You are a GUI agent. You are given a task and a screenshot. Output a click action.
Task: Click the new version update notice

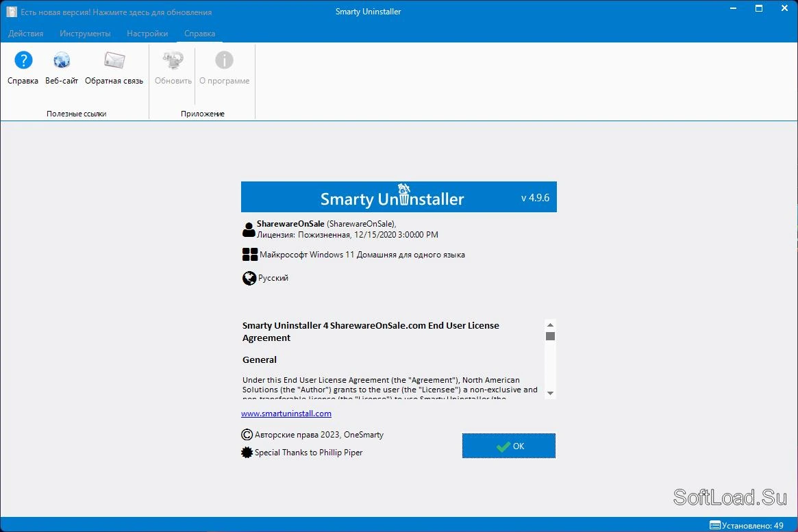pos(116,12)
